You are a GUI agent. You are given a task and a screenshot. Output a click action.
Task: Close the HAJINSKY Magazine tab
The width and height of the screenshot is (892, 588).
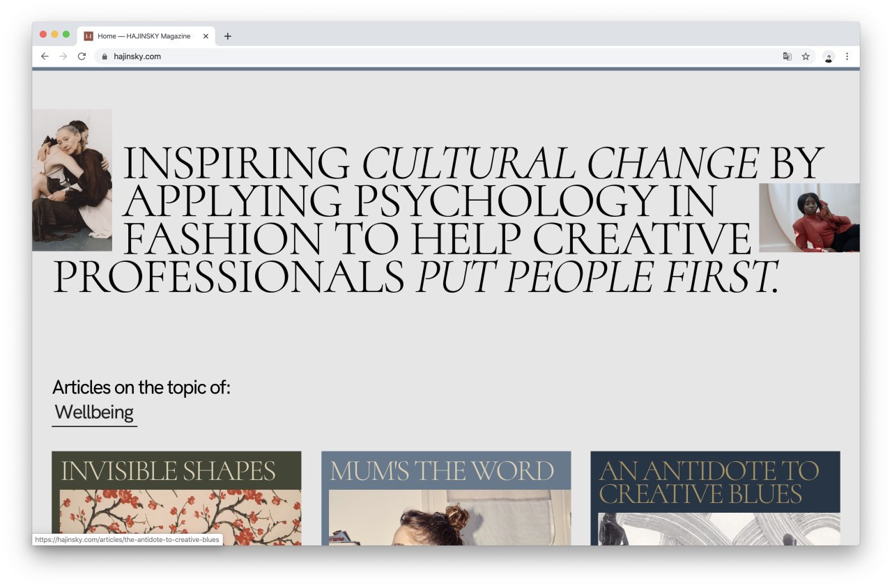pos(206,36)
